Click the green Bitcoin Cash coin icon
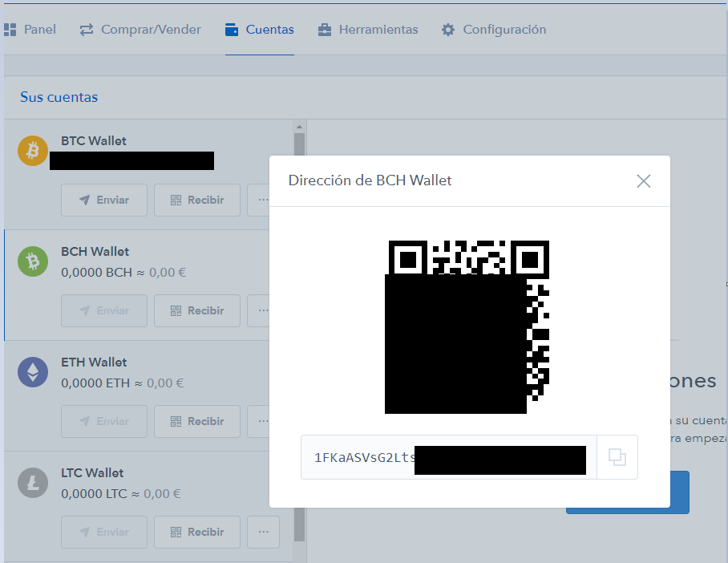 (x=33, y=261)
